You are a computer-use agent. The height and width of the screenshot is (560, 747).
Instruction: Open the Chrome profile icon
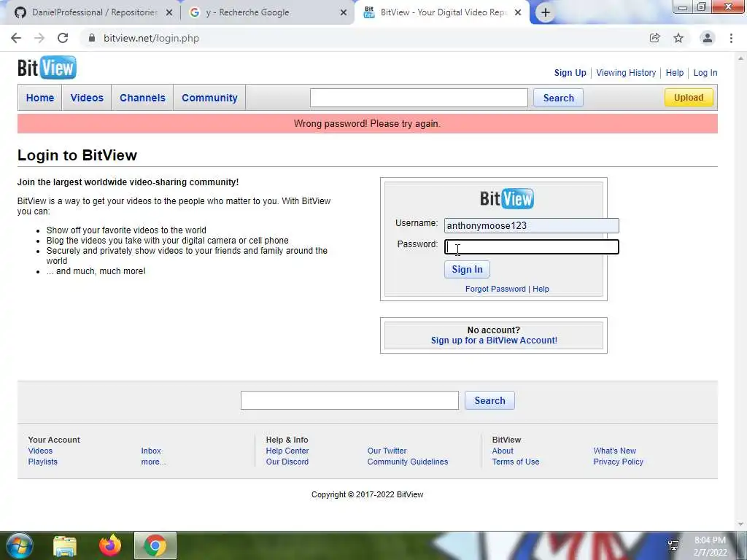tap(708, 38)
